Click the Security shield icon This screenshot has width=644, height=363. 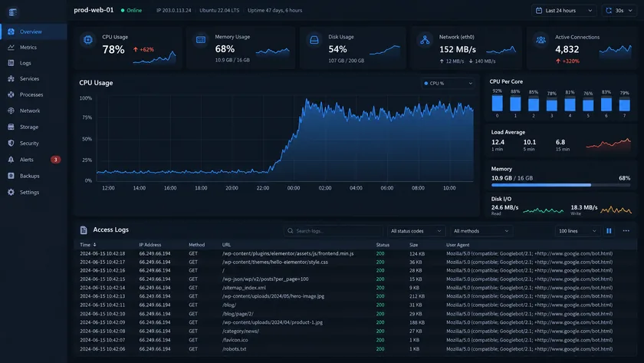tap(11, 143)
